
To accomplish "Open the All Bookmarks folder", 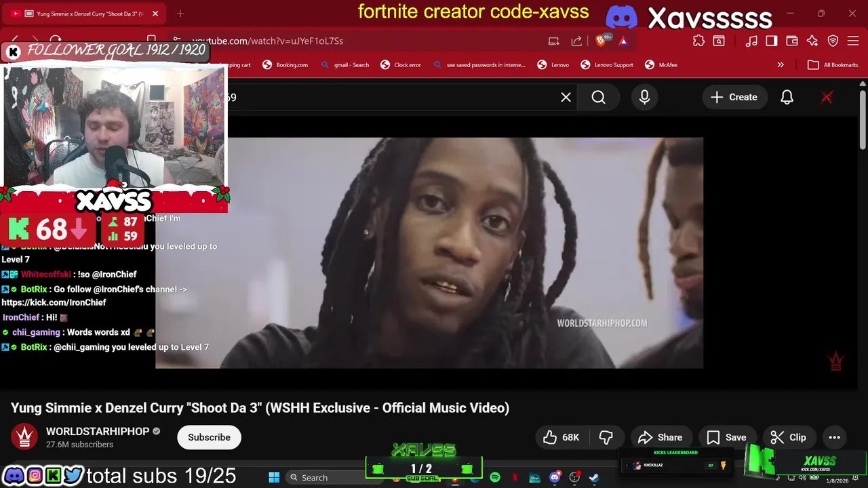I will pyautogui.click(x=833, y=65).
